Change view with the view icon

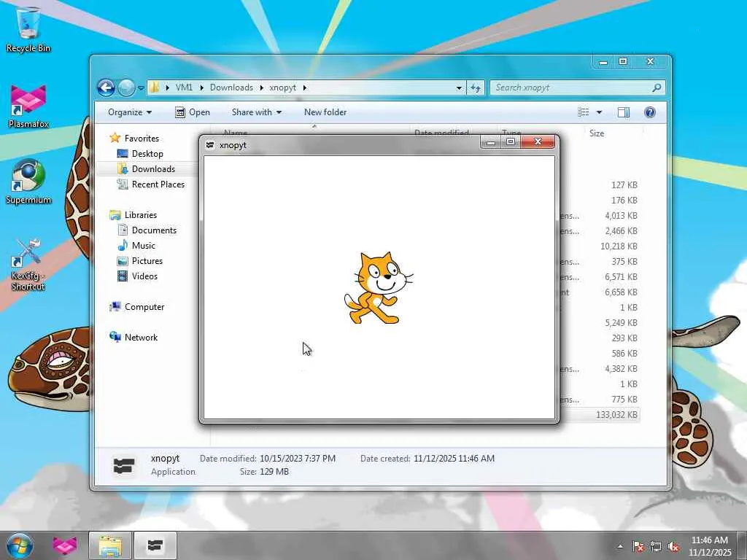pos(584,112)
